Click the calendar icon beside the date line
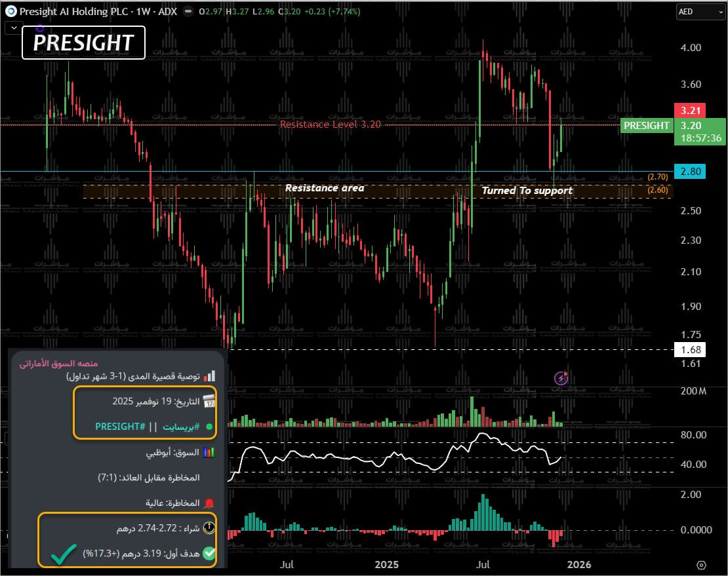The height and width of the screenshot is (576, 728). tap(209, 401)
